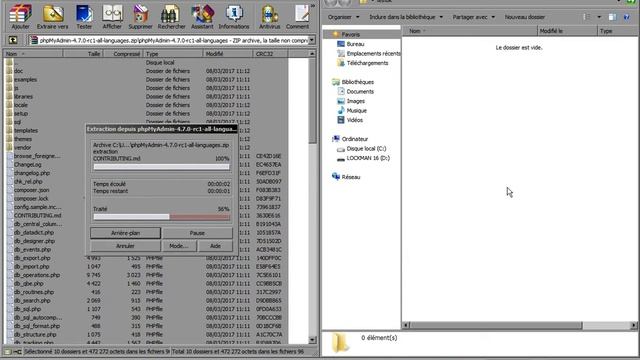Screen dimensions: 640x360
Task: Select db_import.php in archive list
Action: (x=32, y=267)
